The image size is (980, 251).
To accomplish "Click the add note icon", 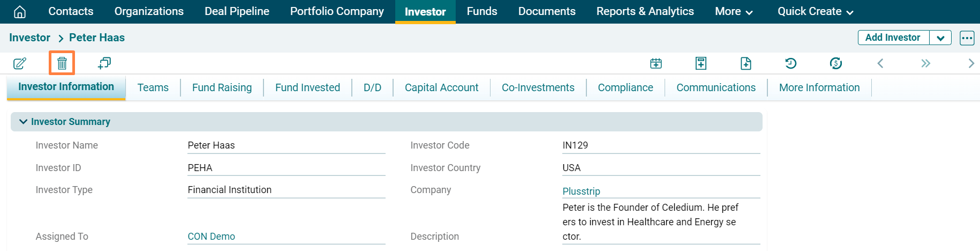I will click(x=700, y=63).
